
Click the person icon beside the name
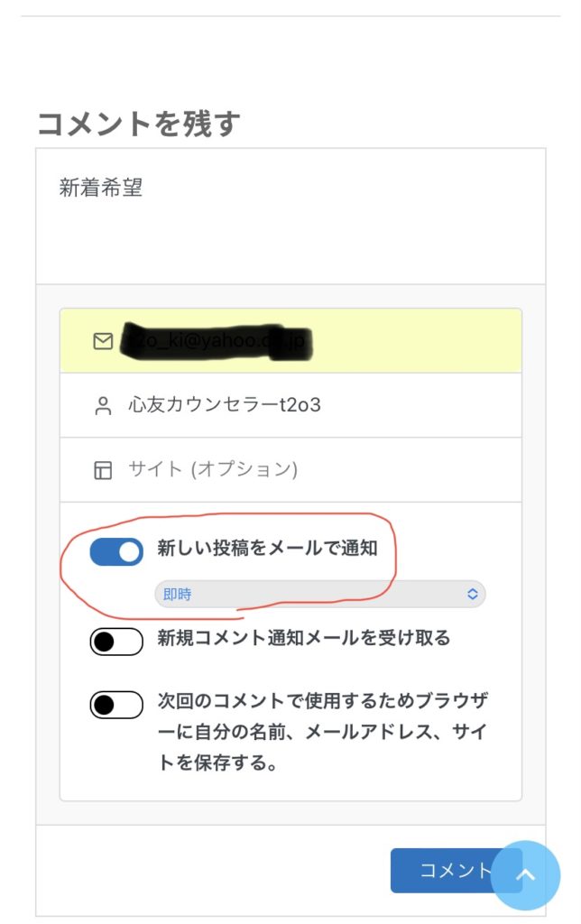tap(103, 405)
